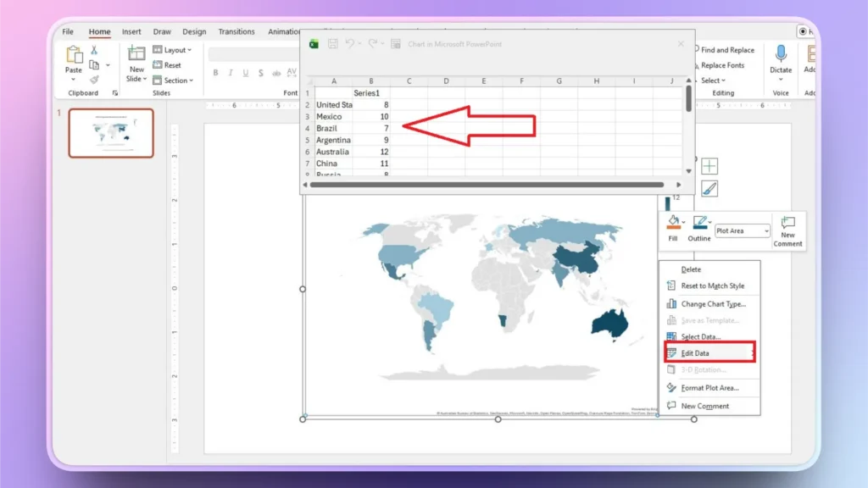868x488 pixels.
Task: Activate the Dictate microphone icon
Action: pos(781,53)
